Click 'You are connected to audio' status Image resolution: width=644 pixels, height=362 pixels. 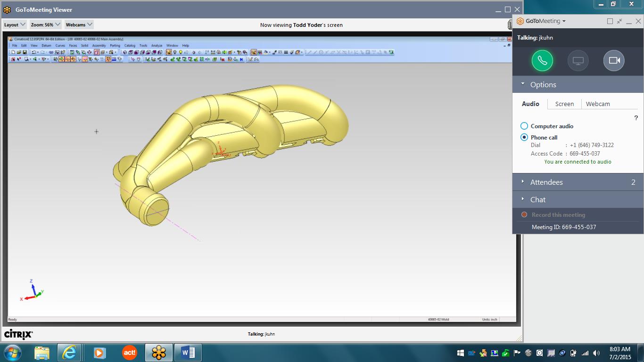(578, 162)
